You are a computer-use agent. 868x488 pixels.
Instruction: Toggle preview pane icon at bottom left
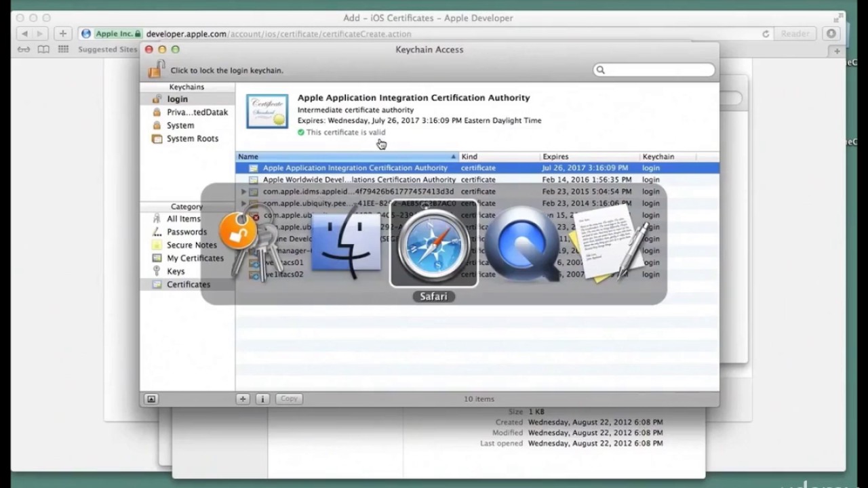pos(151,399)
